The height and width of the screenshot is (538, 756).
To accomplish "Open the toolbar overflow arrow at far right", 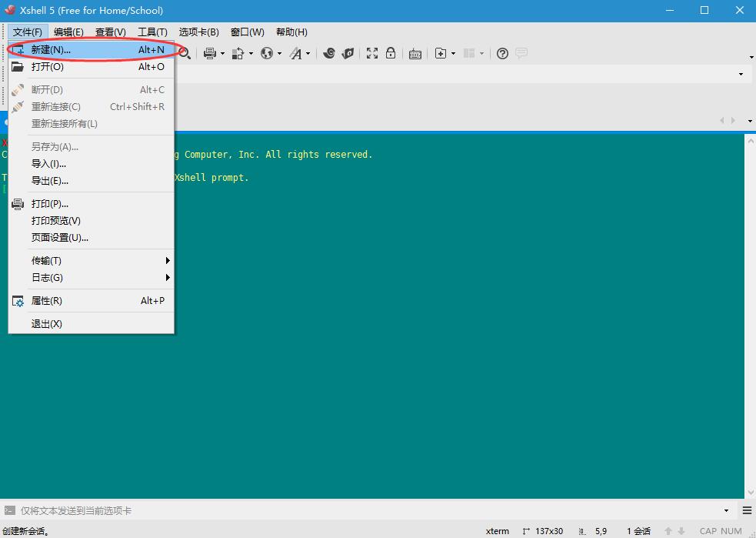I will (x=751, y=58).
